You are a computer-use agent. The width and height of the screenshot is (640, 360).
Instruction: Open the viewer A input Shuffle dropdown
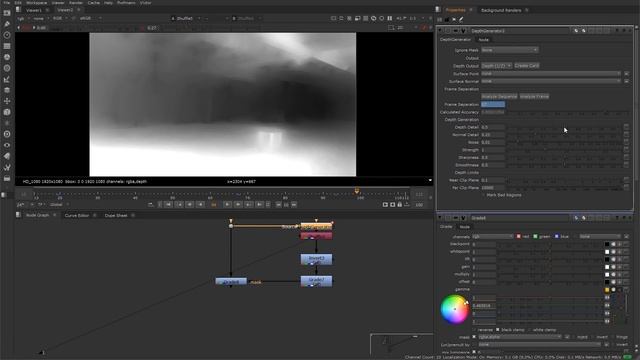point(186,18)
